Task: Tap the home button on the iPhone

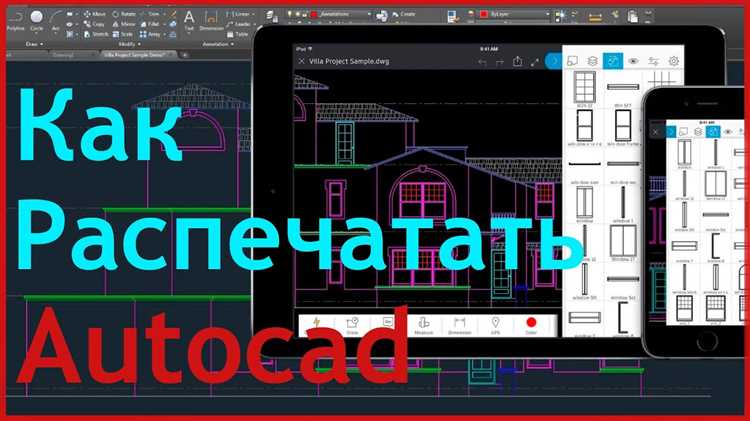Action: point(707,341)
